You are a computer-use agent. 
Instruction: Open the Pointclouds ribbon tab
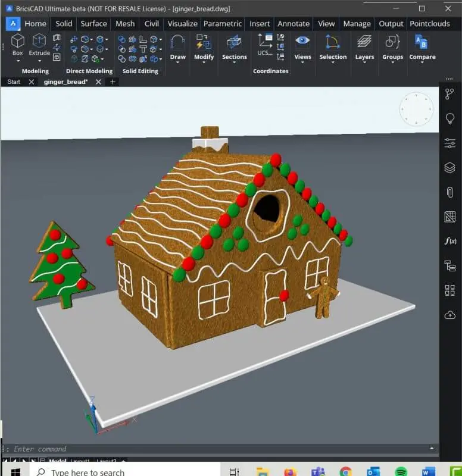tap(429, 24)
